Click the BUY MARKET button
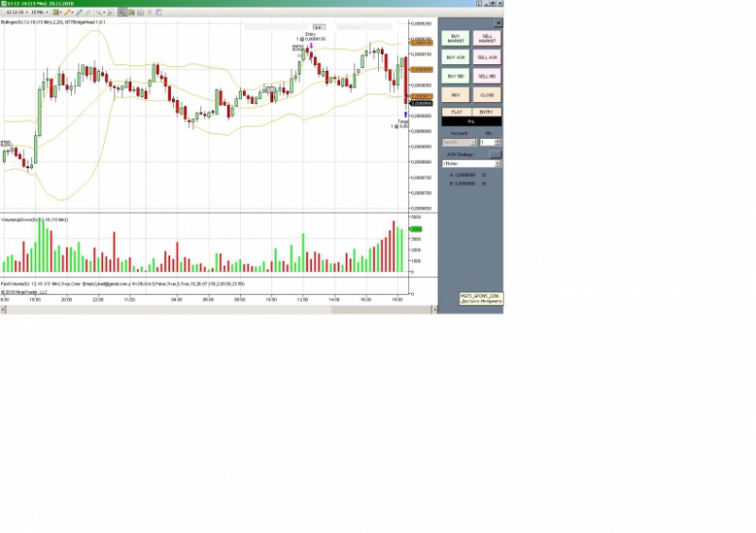The image size is (756, 533). [x=455, y=39]
